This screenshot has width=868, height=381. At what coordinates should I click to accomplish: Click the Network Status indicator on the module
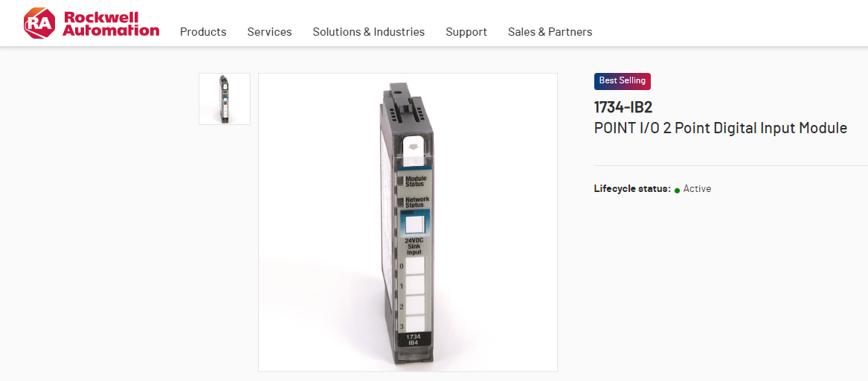[401, 202]
